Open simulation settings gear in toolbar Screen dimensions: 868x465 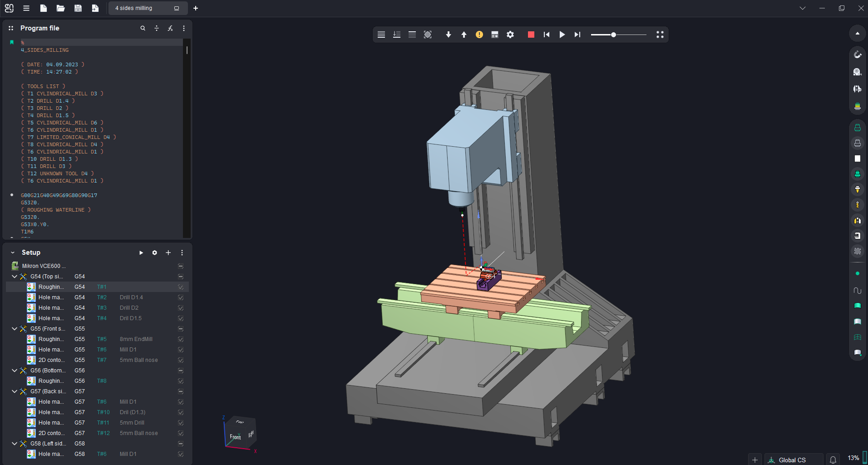coord(510,35)
